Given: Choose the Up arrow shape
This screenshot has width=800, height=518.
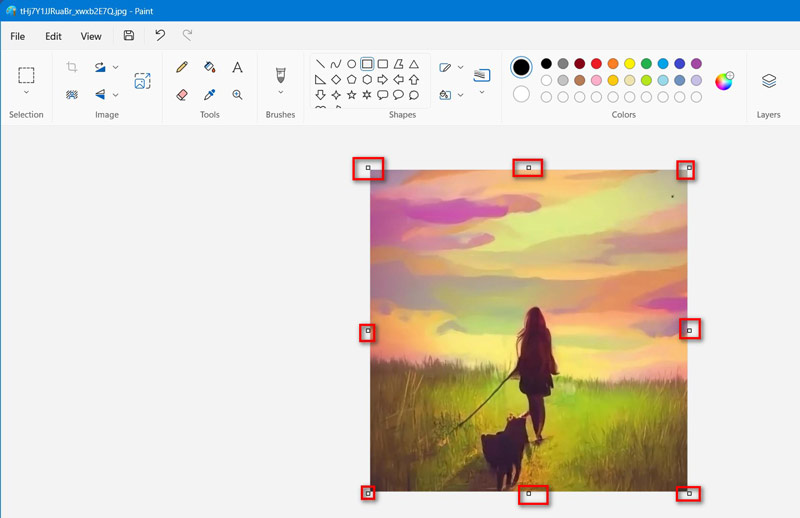Looking at the screenshot, I should (414, 80).
